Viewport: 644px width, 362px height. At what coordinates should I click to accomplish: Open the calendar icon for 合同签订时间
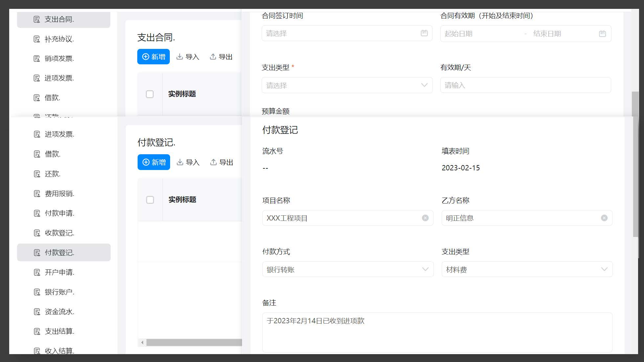[x=424, y=33]
